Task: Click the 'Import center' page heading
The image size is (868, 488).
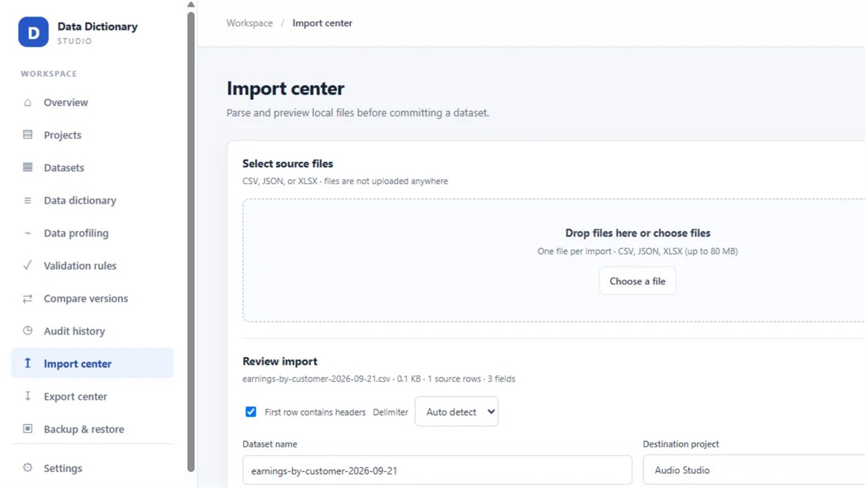Action: 285,88
